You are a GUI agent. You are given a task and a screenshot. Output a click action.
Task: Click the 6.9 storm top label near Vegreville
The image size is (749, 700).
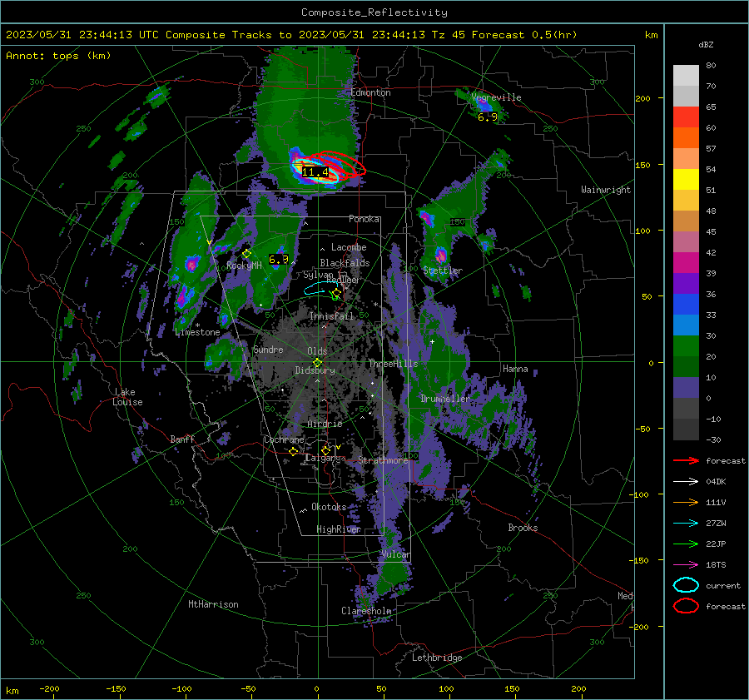click(487, 117)
